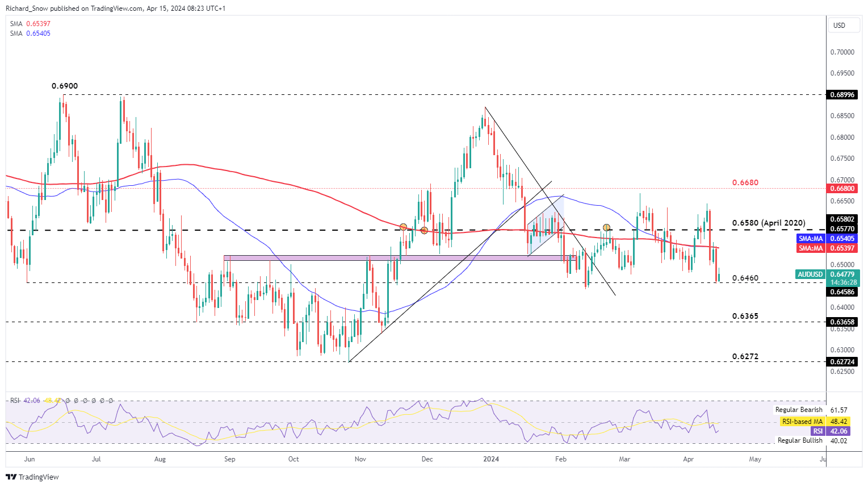Click 0.64000 on the price axis
The width and height of the screenshot is (868, 487).
842,307
